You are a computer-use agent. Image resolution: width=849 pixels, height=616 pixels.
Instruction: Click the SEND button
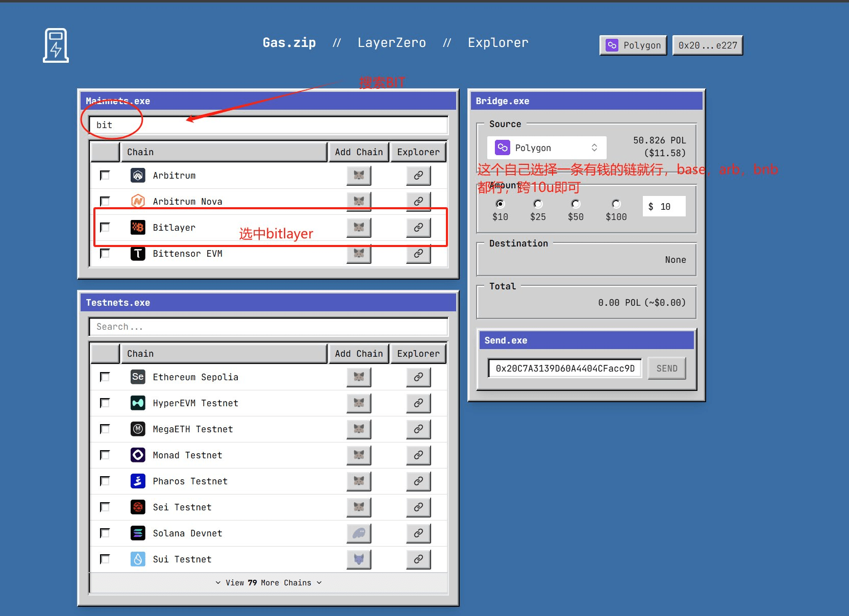pyautogui.click(x=667, y=368)
